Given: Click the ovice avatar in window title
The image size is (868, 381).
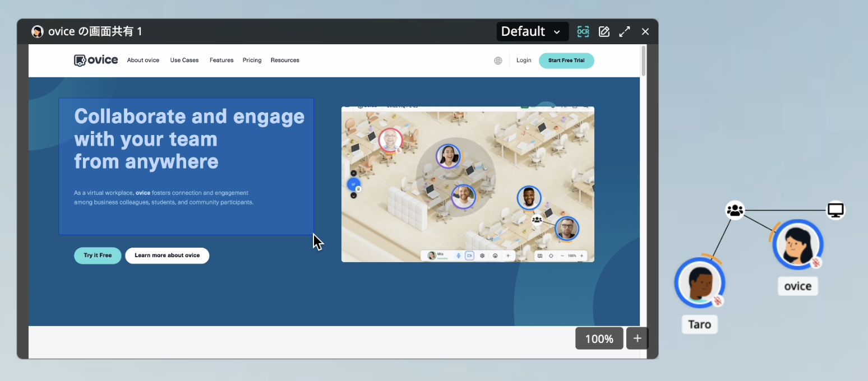Looking at the screenshot, I should pos(38,31).
